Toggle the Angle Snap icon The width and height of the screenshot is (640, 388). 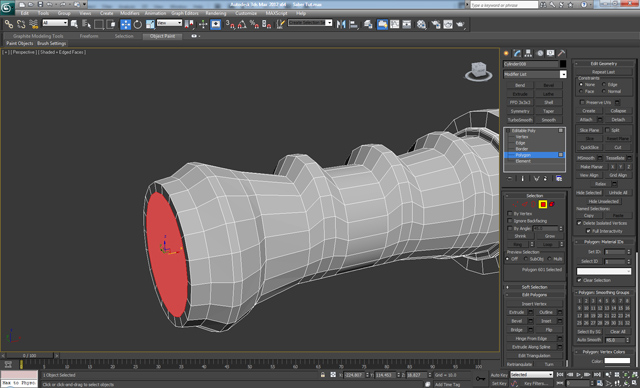coord(242,24)
